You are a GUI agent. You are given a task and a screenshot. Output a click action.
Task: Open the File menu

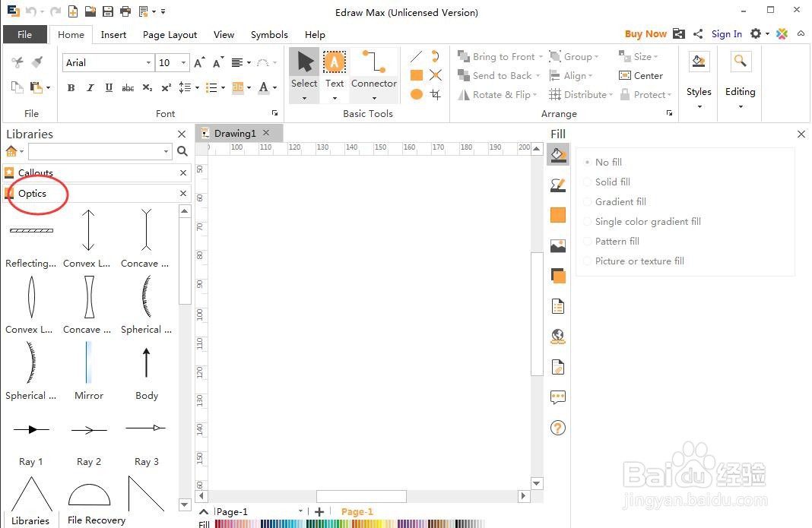pyautogui.click(x=25, y=35)
